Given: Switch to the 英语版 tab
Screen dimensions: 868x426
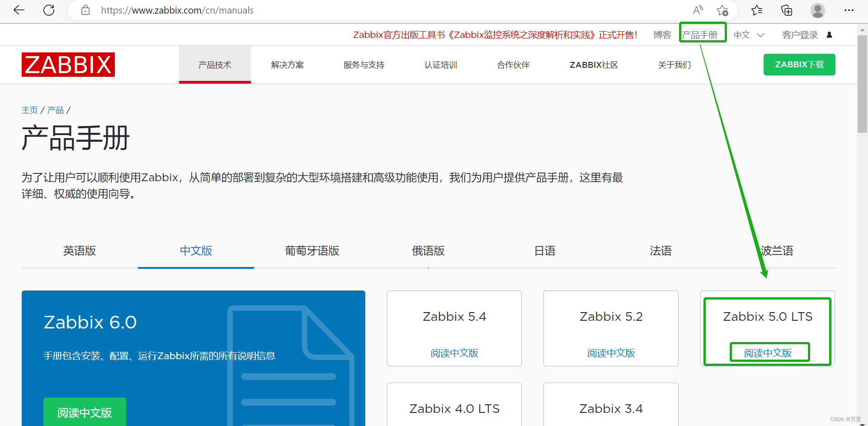Looking at the screenshot, I should click(80, 251).
